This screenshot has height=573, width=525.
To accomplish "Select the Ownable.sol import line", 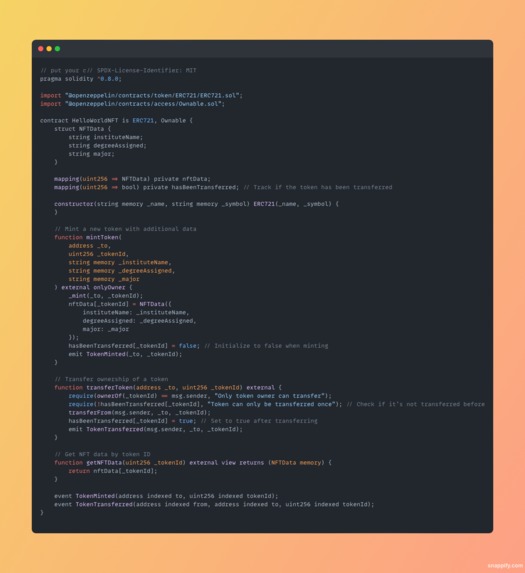I will coord(132,104).
